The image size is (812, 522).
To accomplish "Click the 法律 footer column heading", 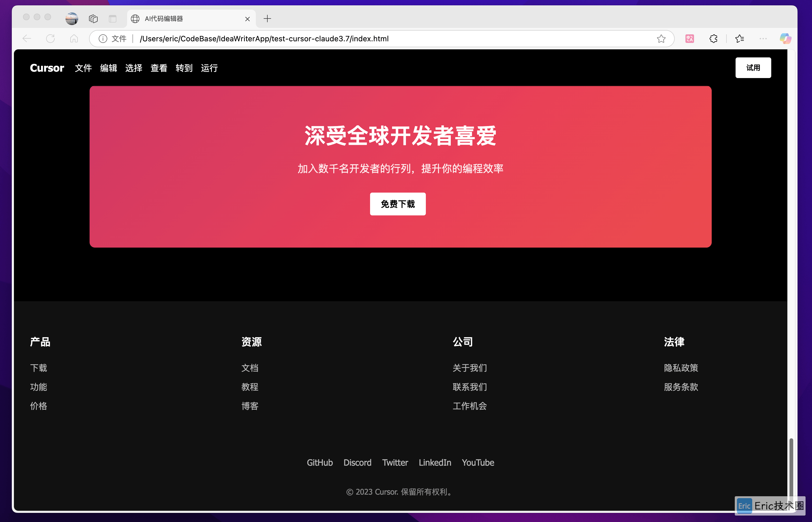I will [x=674, y=342].
